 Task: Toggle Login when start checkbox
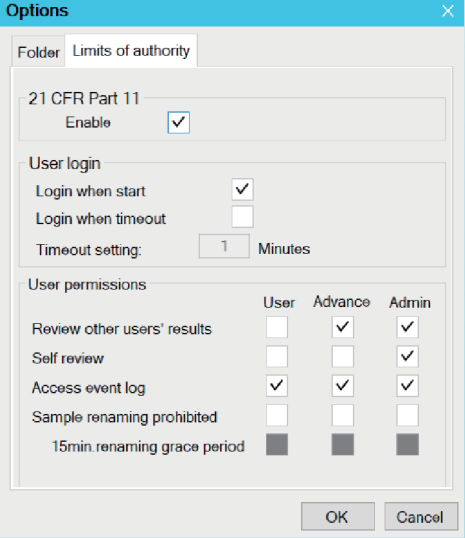242,189
